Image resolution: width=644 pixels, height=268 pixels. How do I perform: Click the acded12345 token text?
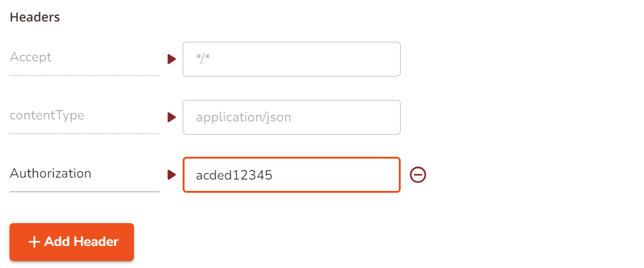pos(234,175)
